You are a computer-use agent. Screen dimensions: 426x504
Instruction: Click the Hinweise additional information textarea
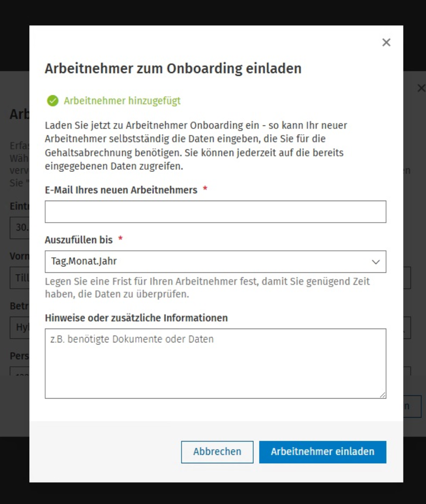215,364
